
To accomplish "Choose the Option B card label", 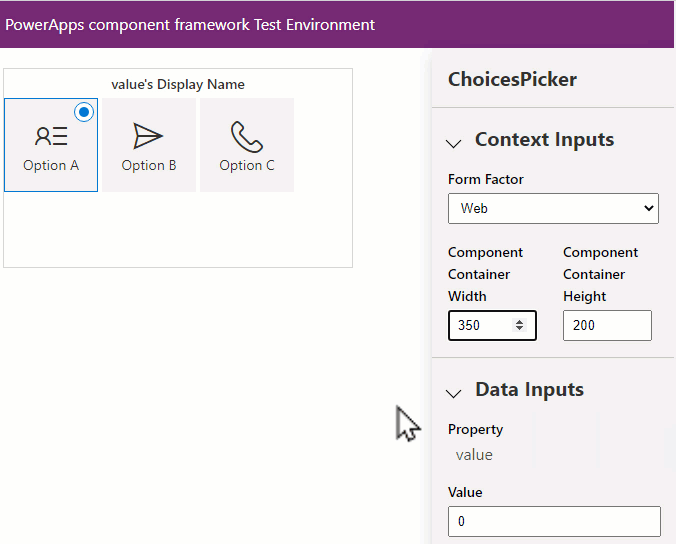I will click(149, 165).
